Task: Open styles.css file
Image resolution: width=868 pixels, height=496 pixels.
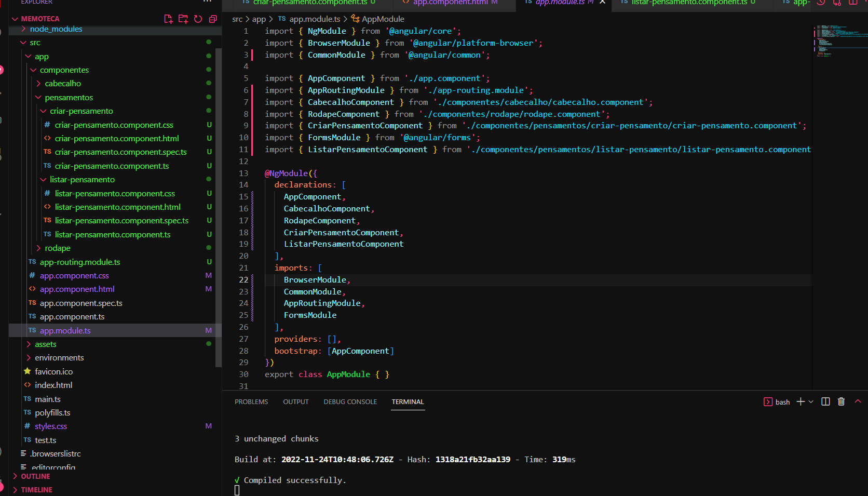Action: tap(51, 426)
